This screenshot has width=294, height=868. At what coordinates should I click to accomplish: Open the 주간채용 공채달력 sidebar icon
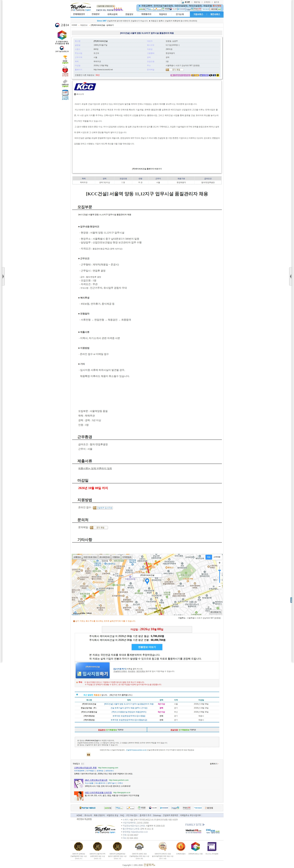(x=65, y=95)
